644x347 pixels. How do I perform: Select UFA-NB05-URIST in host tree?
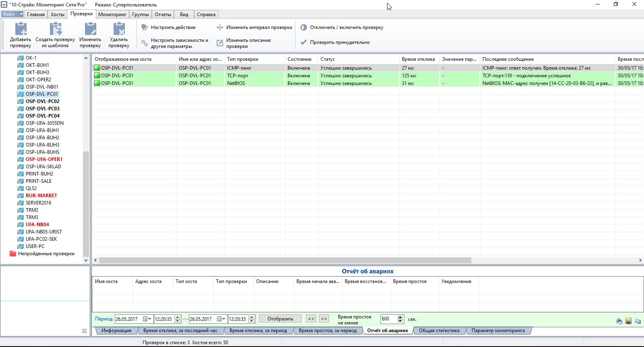tap(44, 232)
